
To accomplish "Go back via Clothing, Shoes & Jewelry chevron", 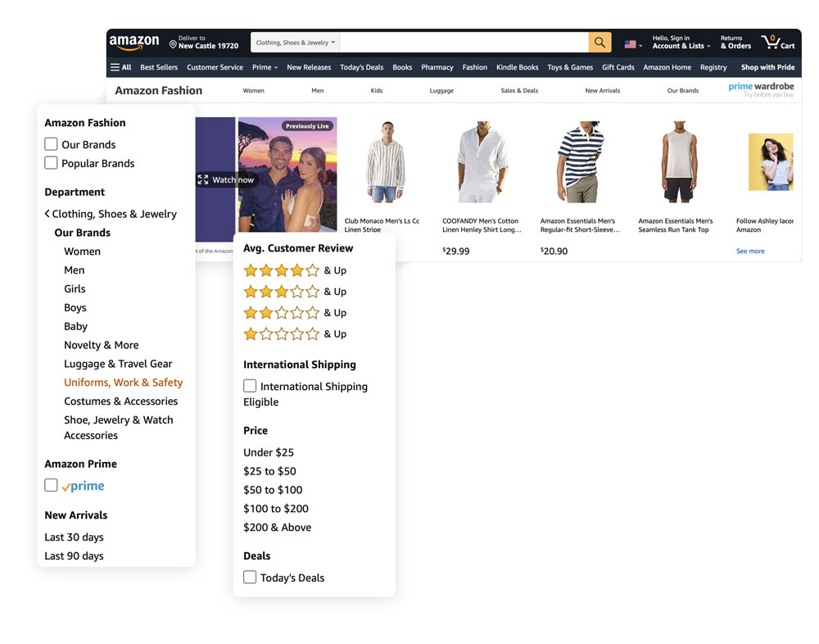I will click(x=48, y=214).
